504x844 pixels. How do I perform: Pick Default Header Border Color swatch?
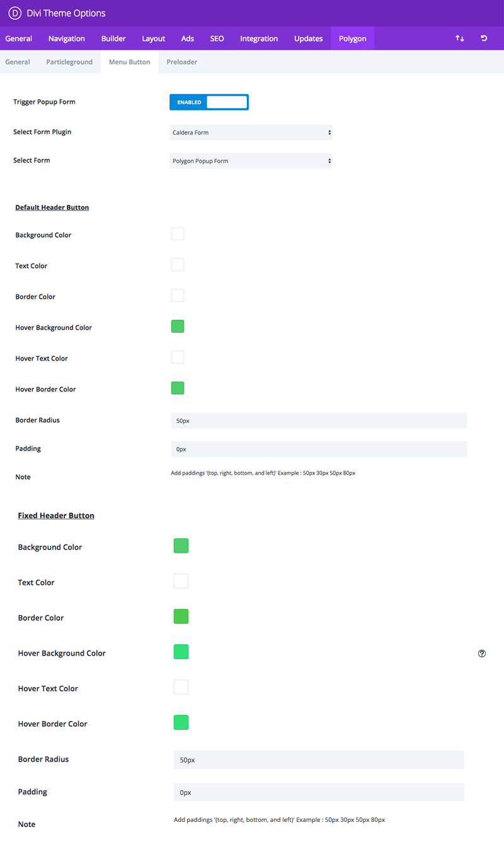coord(178,296)
